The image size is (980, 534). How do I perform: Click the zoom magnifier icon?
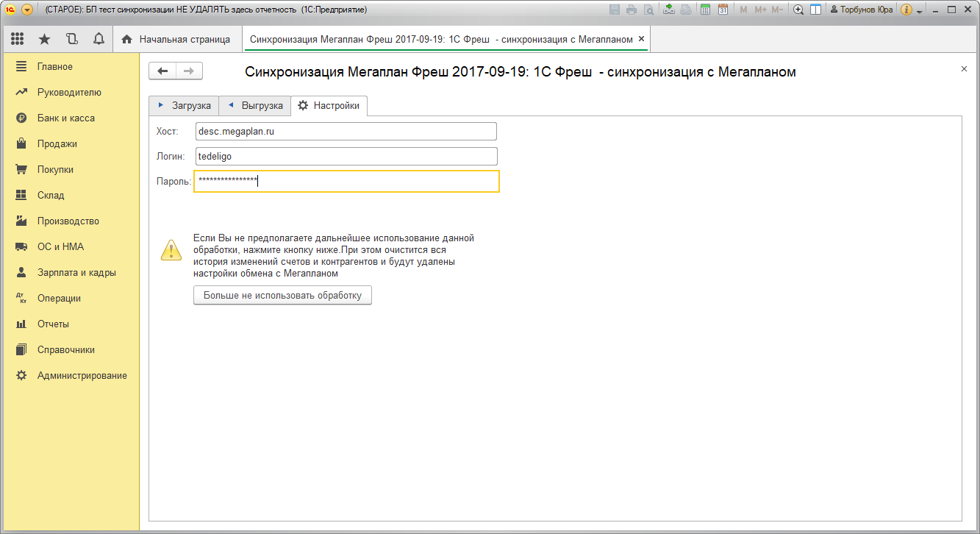click(x=798, y=10)
